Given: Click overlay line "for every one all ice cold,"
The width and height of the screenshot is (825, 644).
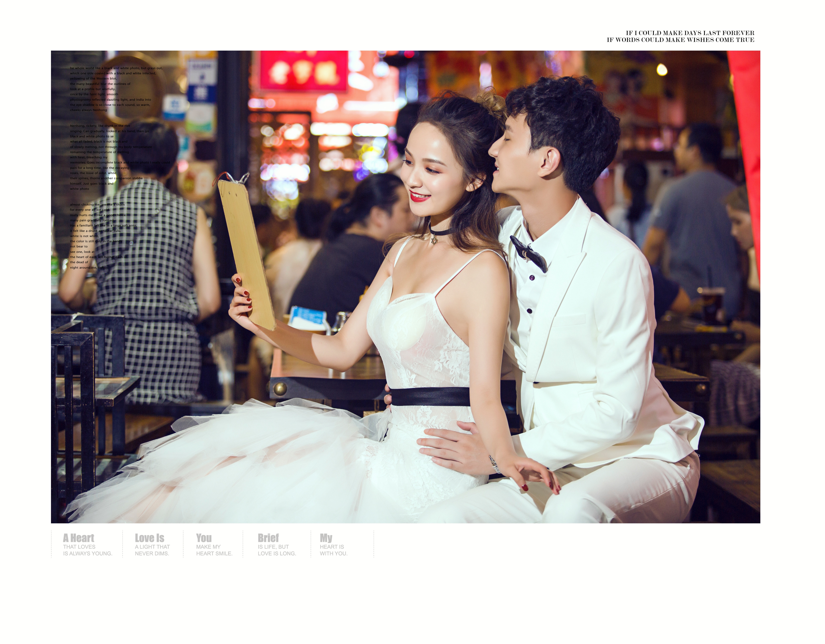Looking at the screenshot, I should 90,210.
